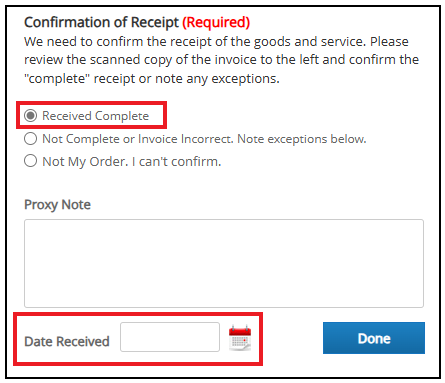The width and height of the screenshot is (445, 383).
Task: Click the bottom area of Proxy Note box
Action: click(224, 297)
